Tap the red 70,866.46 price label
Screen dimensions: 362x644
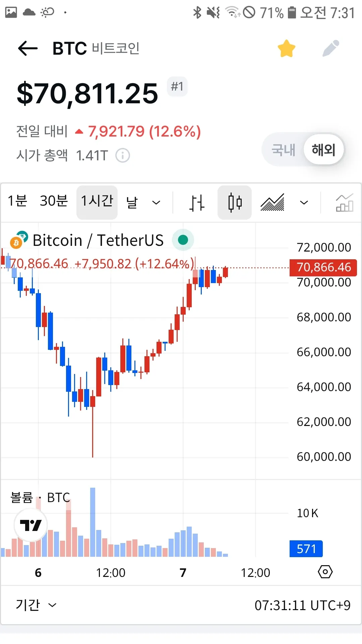click(323, 267)
